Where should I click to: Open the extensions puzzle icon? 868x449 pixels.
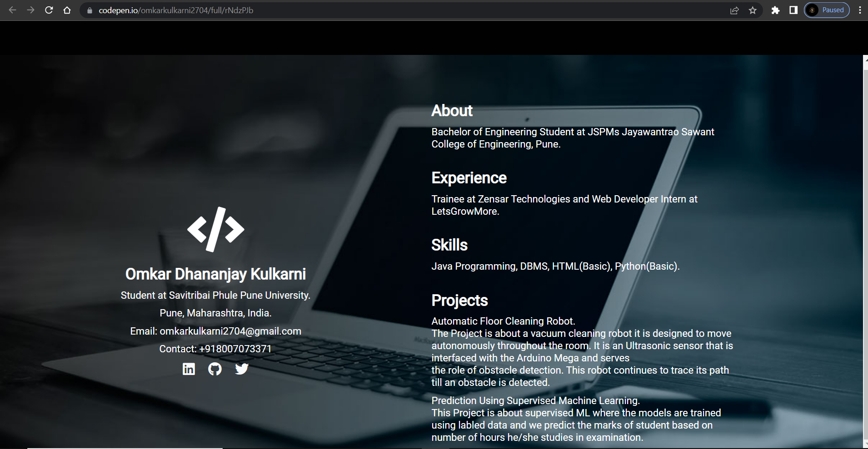(775, 10)
